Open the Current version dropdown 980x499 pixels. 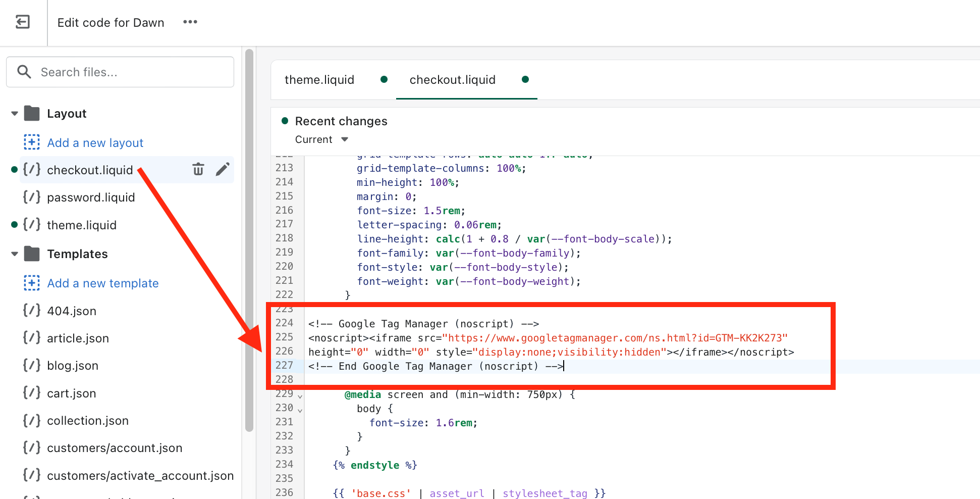click(x=322, y=139)
